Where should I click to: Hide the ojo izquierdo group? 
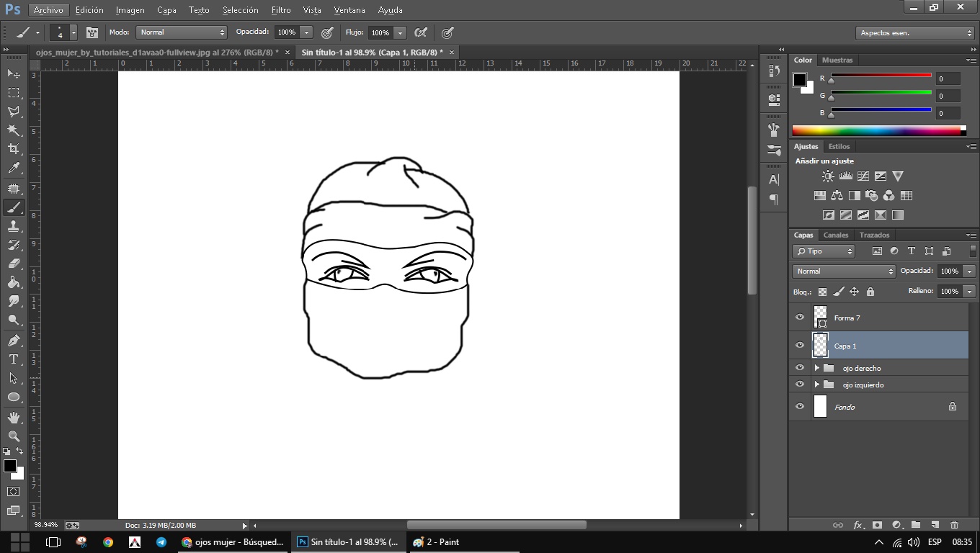tap(799, 384)
